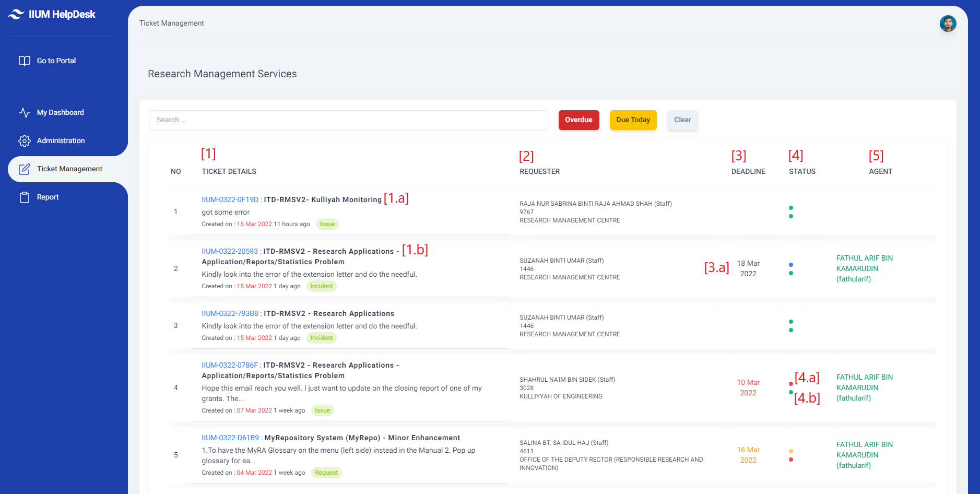Open the Report clipboard icon
Viewport: 980px width, 494px height.
point(25,197)
